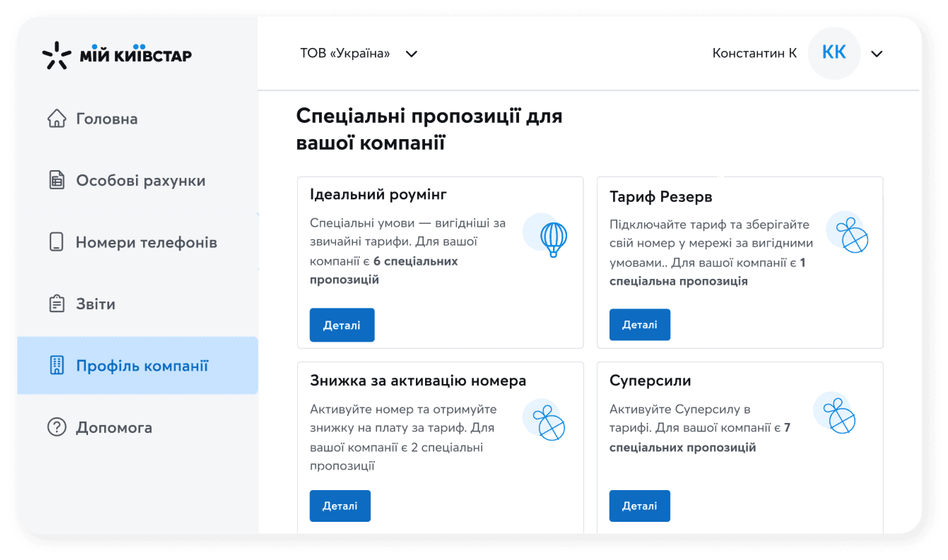The height and width of the screenshot is (560, 948).
Task: Click the gift icon in Суперсили card
Action: click(839, 416)
